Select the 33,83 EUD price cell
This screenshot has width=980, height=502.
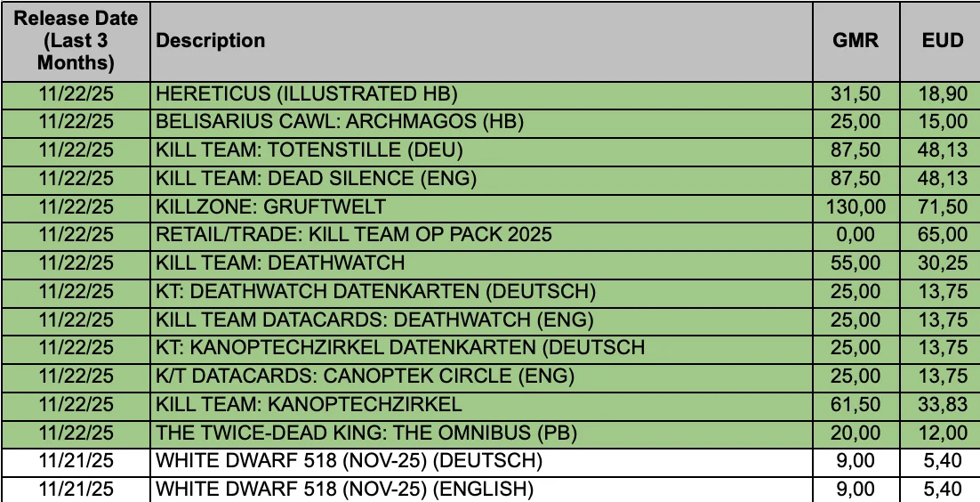pyautogui.click(x=940, y=406)
